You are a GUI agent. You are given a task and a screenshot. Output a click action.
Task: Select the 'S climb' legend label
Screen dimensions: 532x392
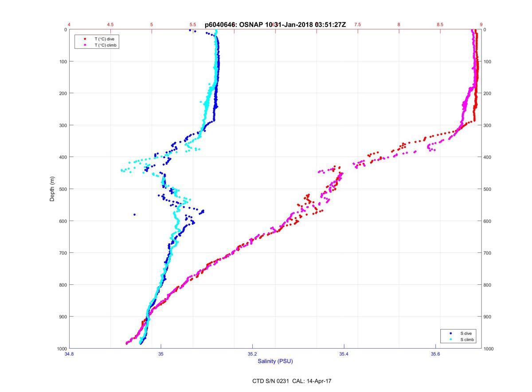(x=467, y=339)
